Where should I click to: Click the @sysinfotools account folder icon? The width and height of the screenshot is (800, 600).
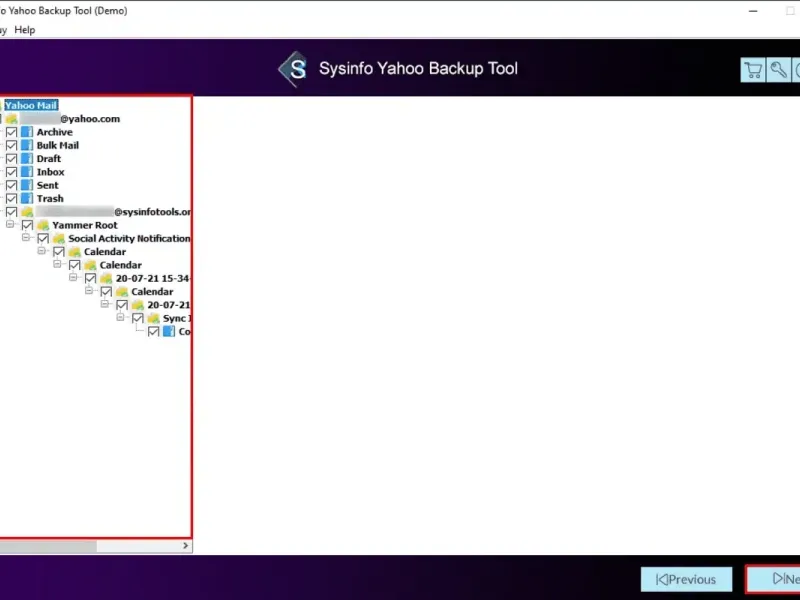coord(27,212)
